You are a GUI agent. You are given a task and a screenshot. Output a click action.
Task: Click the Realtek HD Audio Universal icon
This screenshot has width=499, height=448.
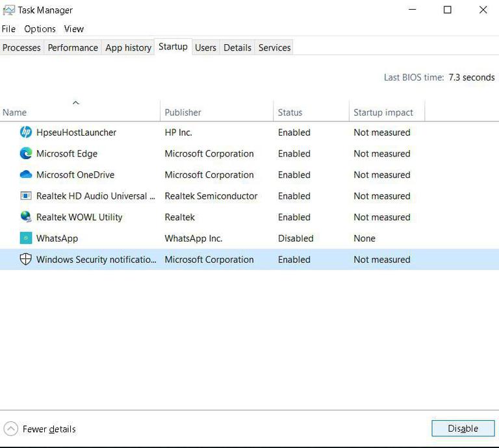pyautogui.click(x=26, y=195)
